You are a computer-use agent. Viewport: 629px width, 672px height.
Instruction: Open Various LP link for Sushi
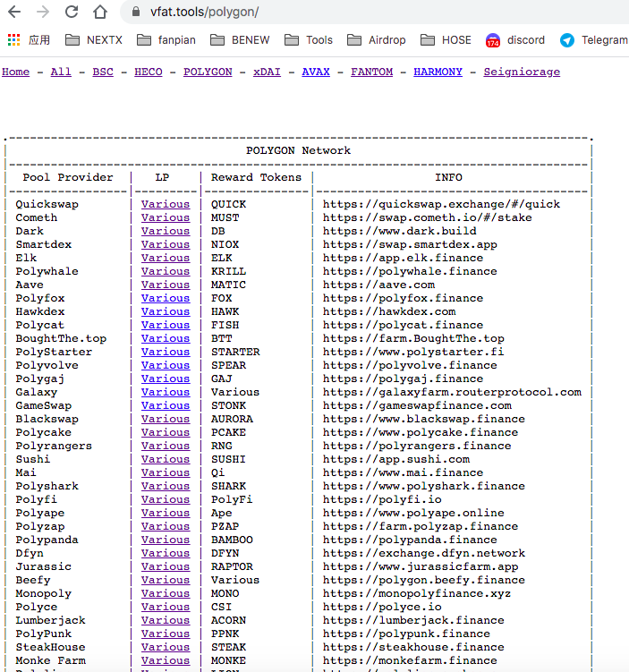[x=166, y=459]
